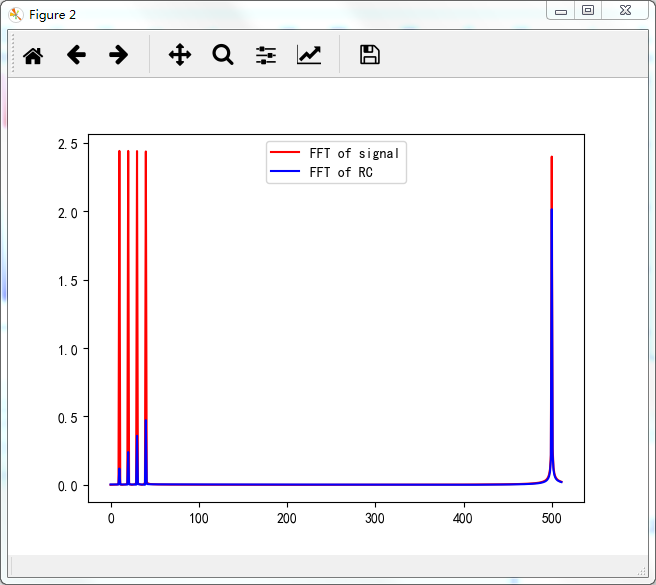This screenshot has width=656, height=585.
Task: Click the 'Figure 2' window title text
Action: click(52, 15)
